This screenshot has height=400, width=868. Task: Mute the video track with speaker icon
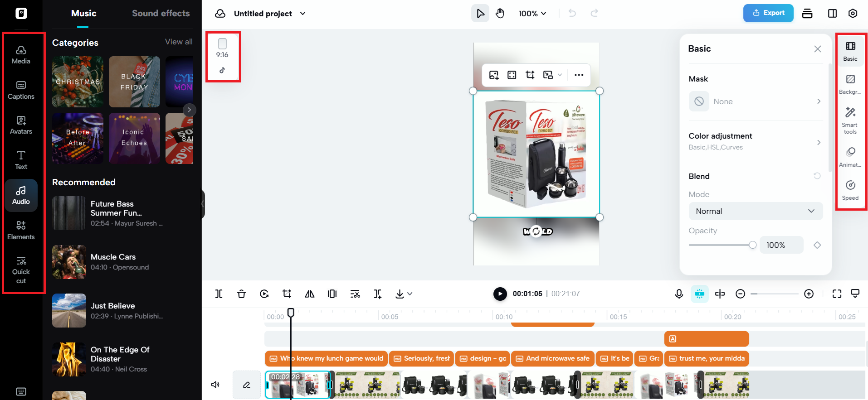[x=215, y=385]
